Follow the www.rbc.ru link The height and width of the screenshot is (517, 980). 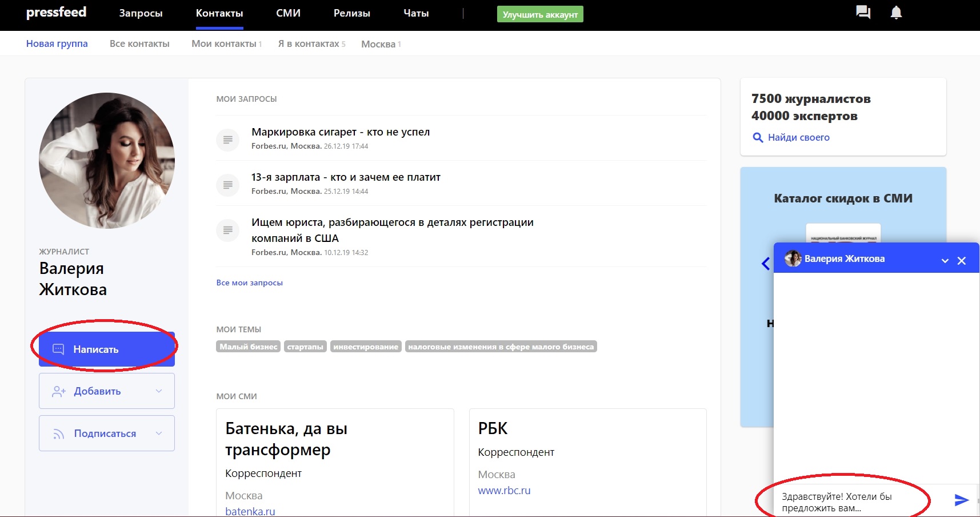tap(504, 491)
